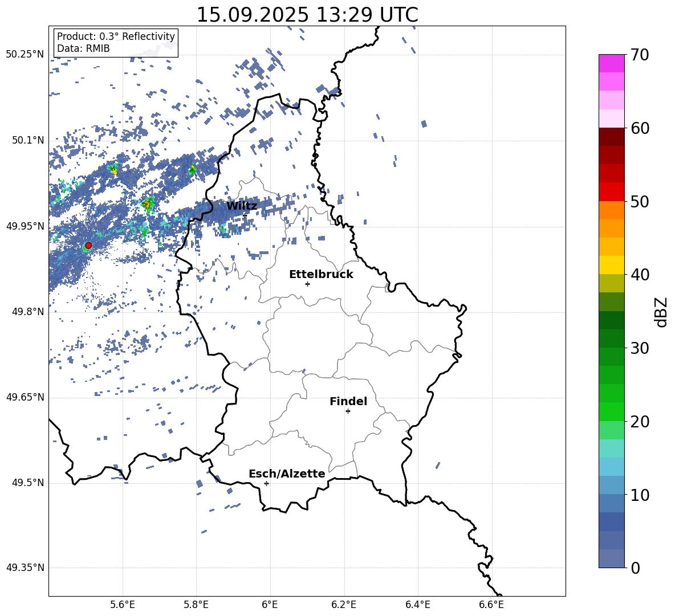Click the colorbar tick label 70
The image size is (675, 616).
click(x=640, y=55)
